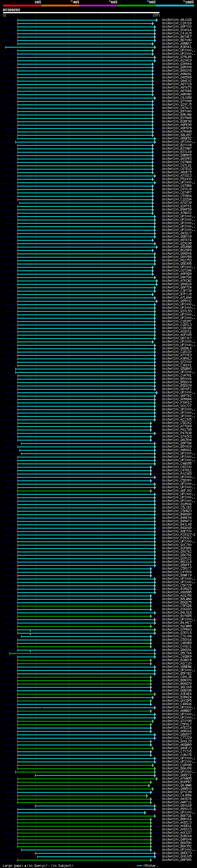Image resolution: width=197 pixels, height=868 pixels.
Task: Select hit label UniRef100_A2XHI9
Action: pyautogui.click(x=177, y=61)
